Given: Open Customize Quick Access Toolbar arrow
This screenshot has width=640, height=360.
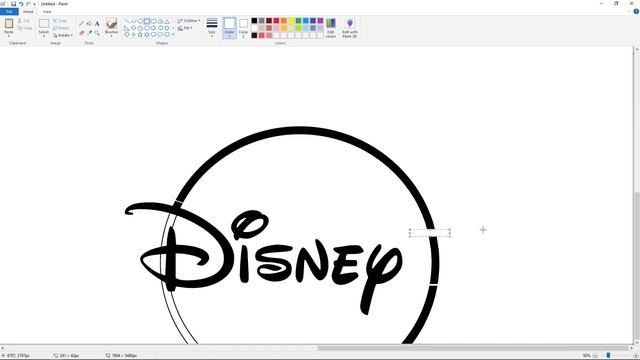Looking at the screenshot, I should point(34,4).
